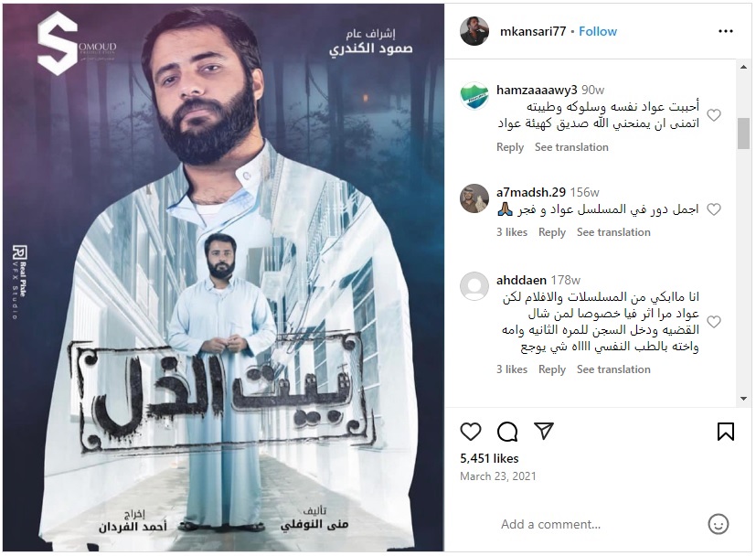Open the emoji picker smiley icon

[x=718, y=524]
